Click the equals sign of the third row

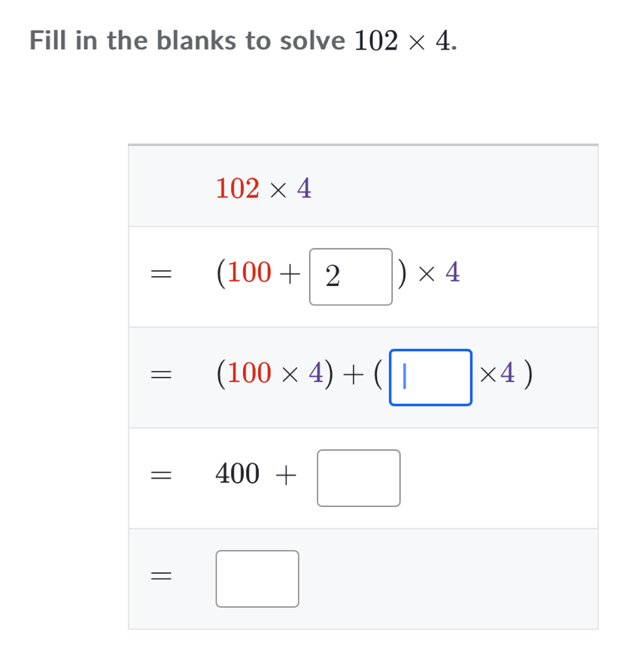[x=161, y=375]
